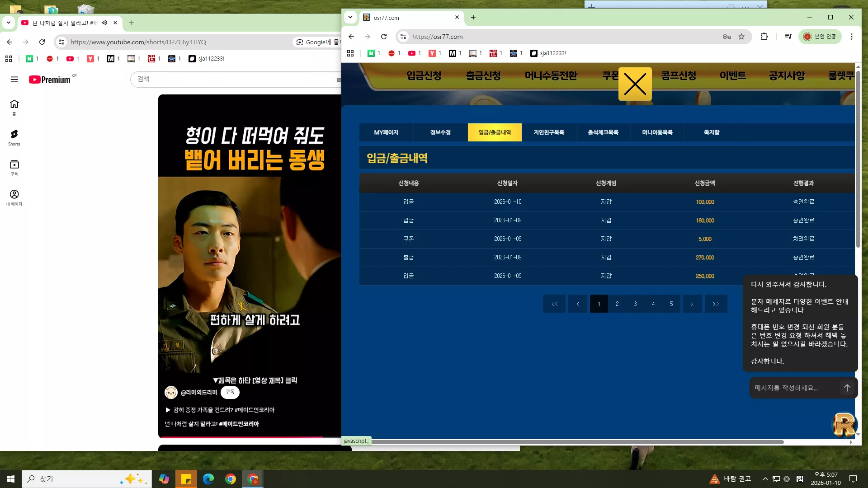Screen dimensions: 868x488
Task: Open Microsoft Edge from taskbar
Action: click(208, 479)
